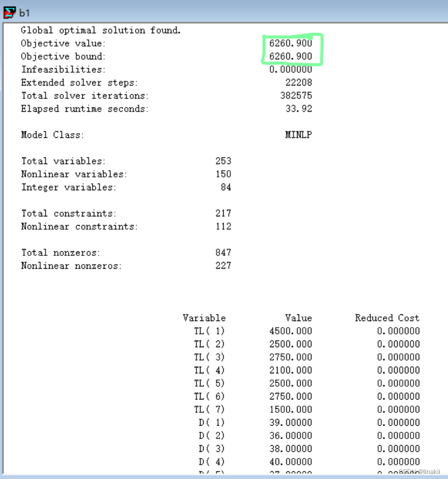Click the D( 4) value 40.00000
The image size is (448, 479).
(x=290, y=462)
